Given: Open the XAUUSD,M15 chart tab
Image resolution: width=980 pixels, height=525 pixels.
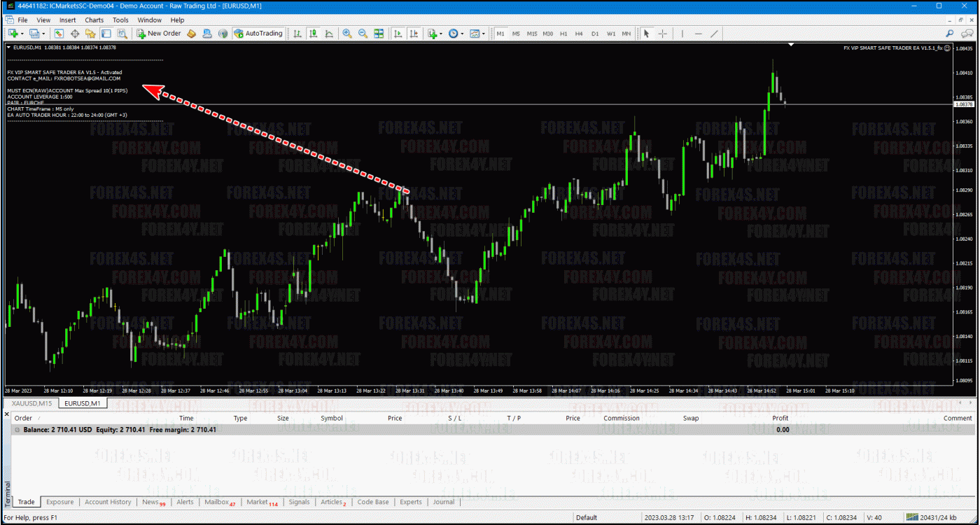Looking at the screenshot, I should (31, 403).
